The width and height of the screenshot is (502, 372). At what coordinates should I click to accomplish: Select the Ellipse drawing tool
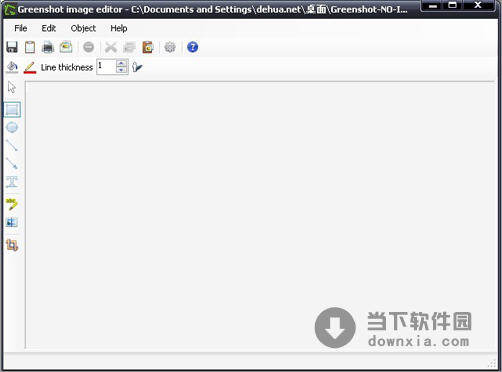12,127
